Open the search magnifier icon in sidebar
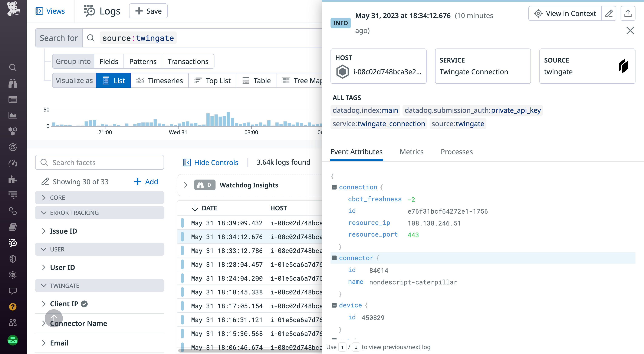The height and width of the screenshot is (354, 644). 13,67
